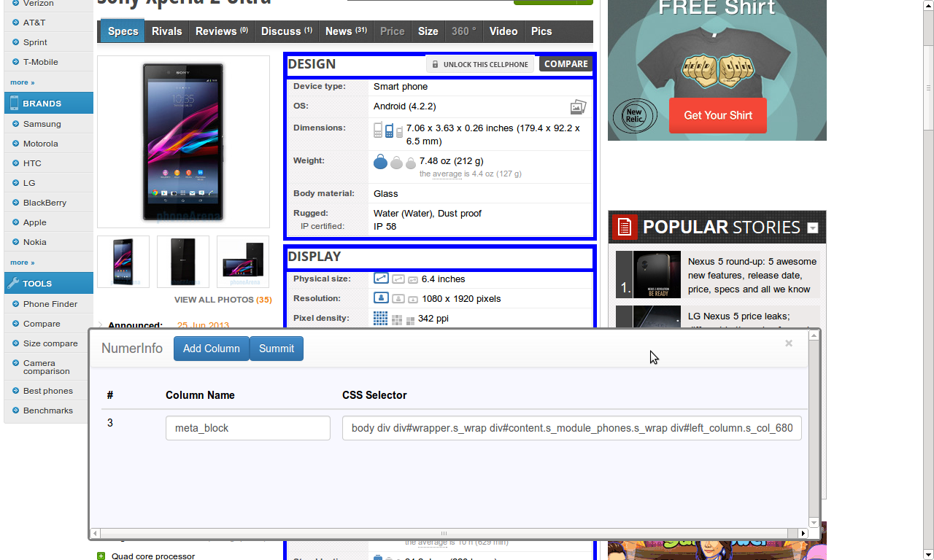The image size is (934, 560).
Task: Open the BlackBerry brand link
Action: (45, 203)
